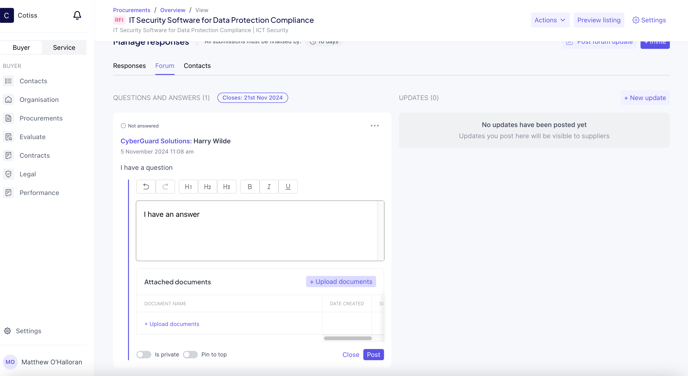Open the CyberGuard Solutions link
Viewport: 688px width, 376px height.
pyautogui.click(x=156, y=141)
